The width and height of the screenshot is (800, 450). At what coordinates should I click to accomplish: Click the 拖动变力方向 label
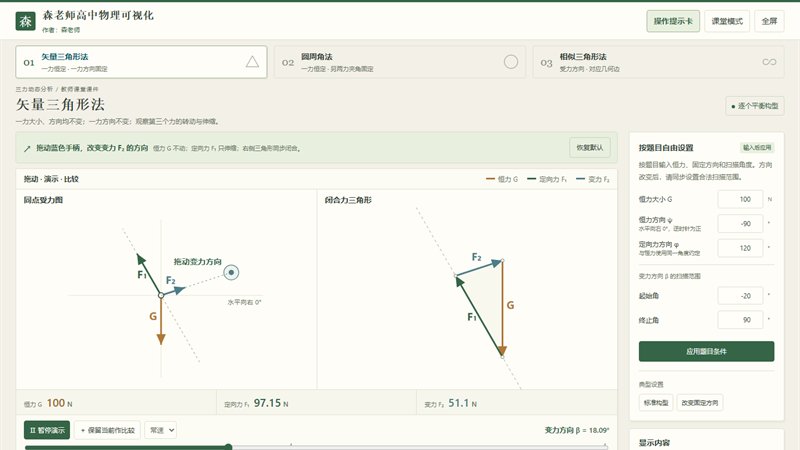pyautogui.click(x=197, y=262)
